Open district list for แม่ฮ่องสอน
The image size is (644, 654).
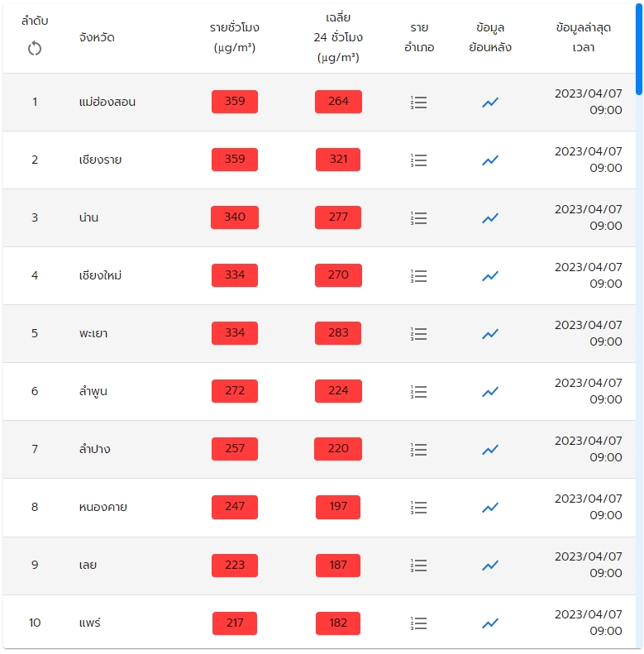coord(419,103)
